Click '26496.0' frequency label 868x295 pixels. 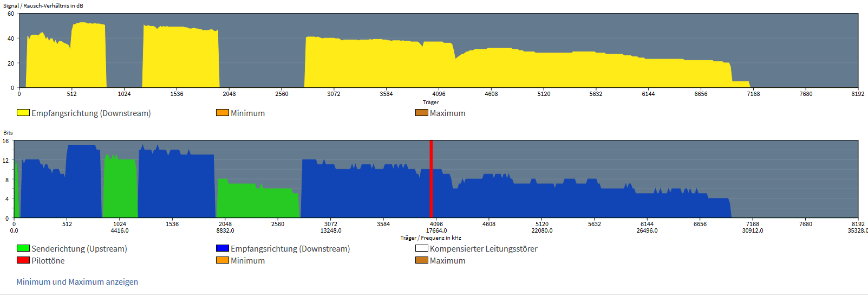point(647,230)
